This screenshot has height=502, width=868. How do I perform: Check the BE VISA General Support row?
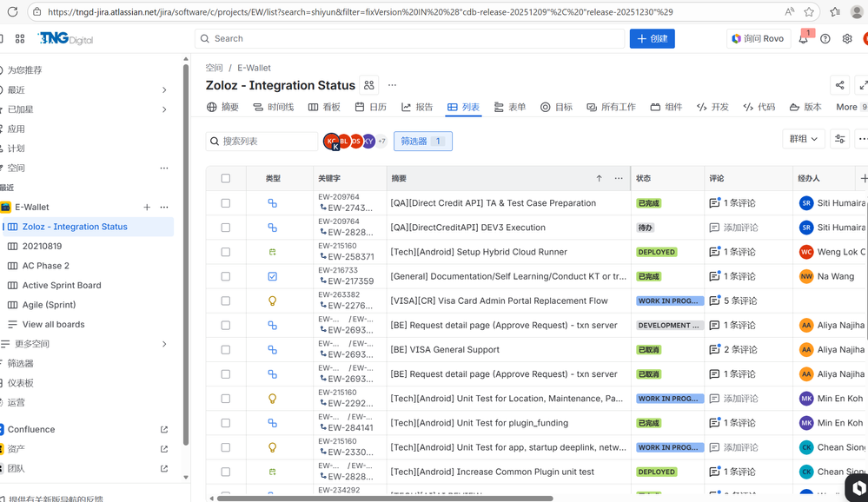(x=225, y=350)
